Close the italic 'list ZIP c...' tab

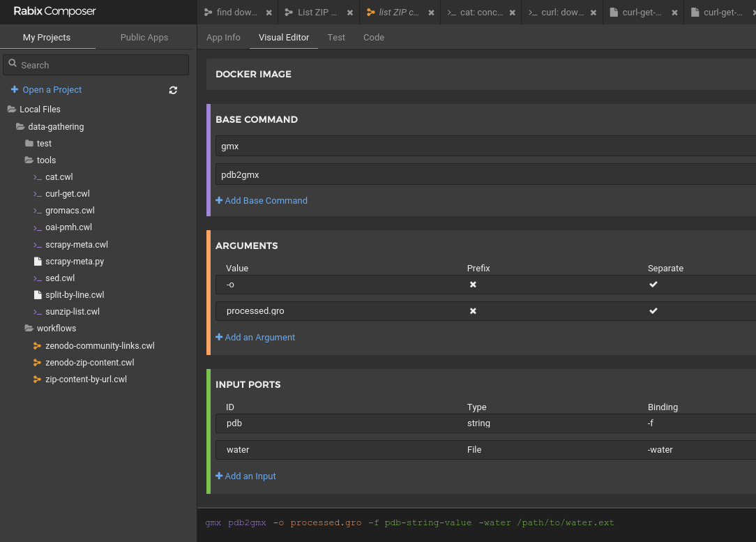(x=431, y=13)
